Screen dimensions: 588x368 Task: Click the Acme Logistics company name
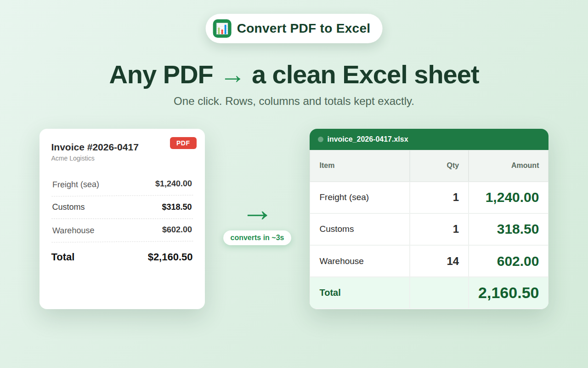(x=73, y=158)
